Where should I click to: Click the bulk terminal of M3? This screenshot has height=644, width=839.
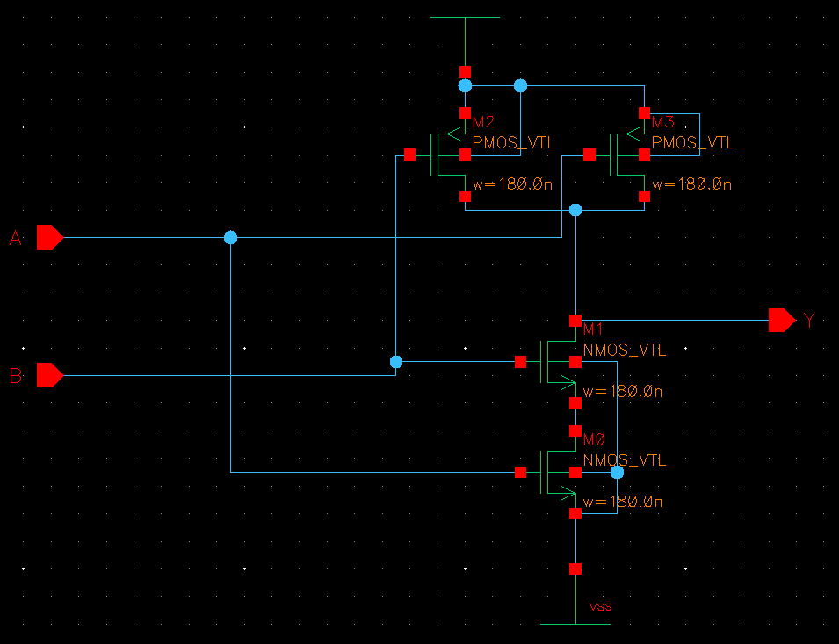644,155
